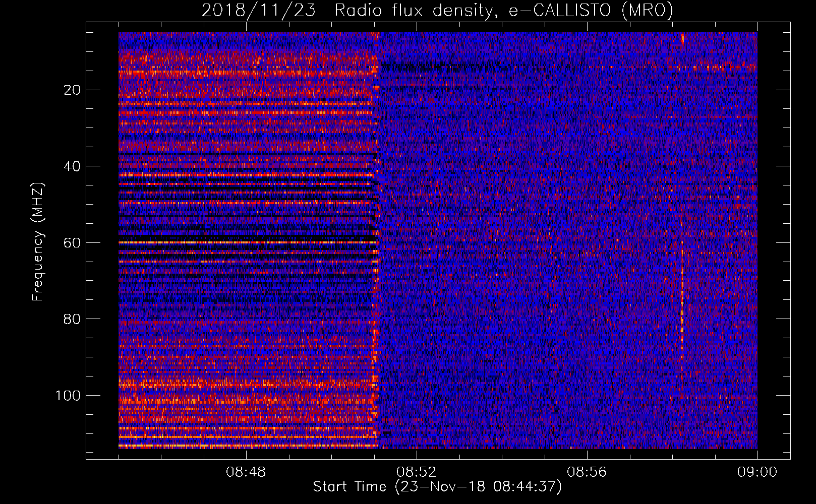816x504 pixels.
Task: Click the 'Start Time (23-Nov-18 08:44:37)' axis label
Action: click(437, 487)
